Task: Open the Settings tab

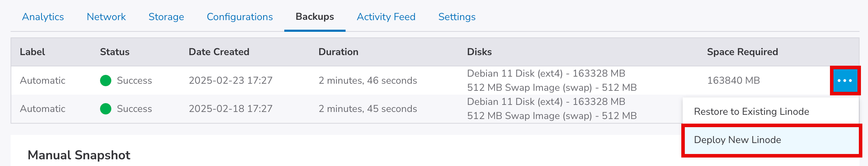Action: (x=457, y=17)
